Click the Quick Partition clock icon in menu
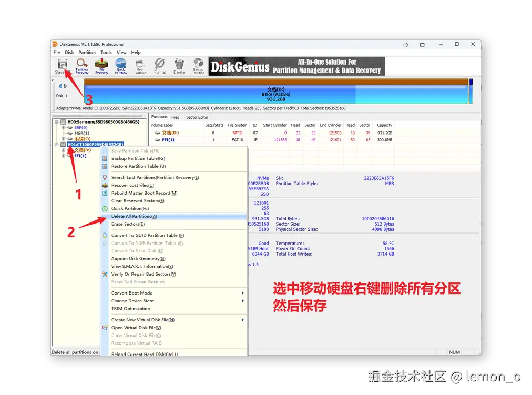This screenshot has width=532, height=395. click(x=105, y=209)
